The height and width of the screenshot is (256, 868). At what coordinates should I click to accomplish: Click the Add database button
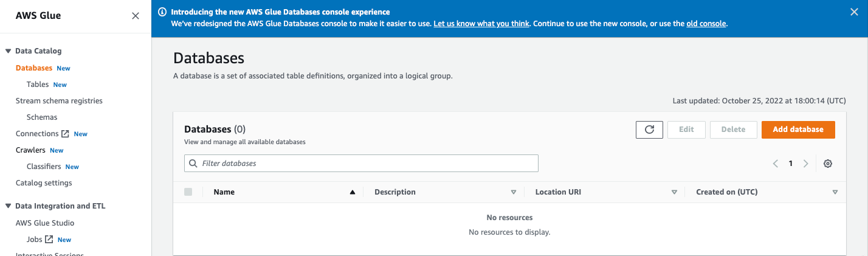pyautogui.click(x=798, y=130)
